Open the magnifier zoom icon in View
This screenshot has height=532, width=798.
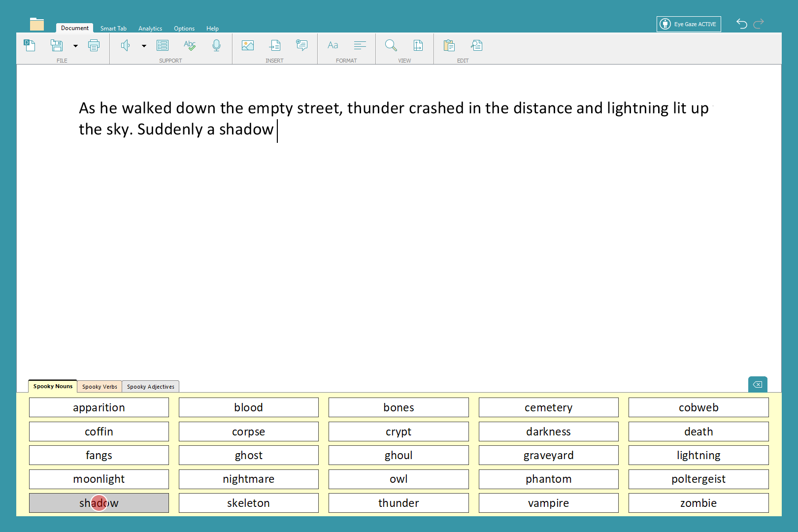click(391, 46)
